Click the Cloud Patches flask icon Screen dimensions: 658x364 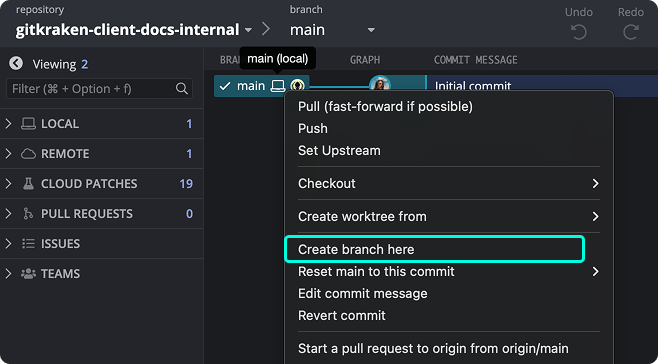click(28, 183)
